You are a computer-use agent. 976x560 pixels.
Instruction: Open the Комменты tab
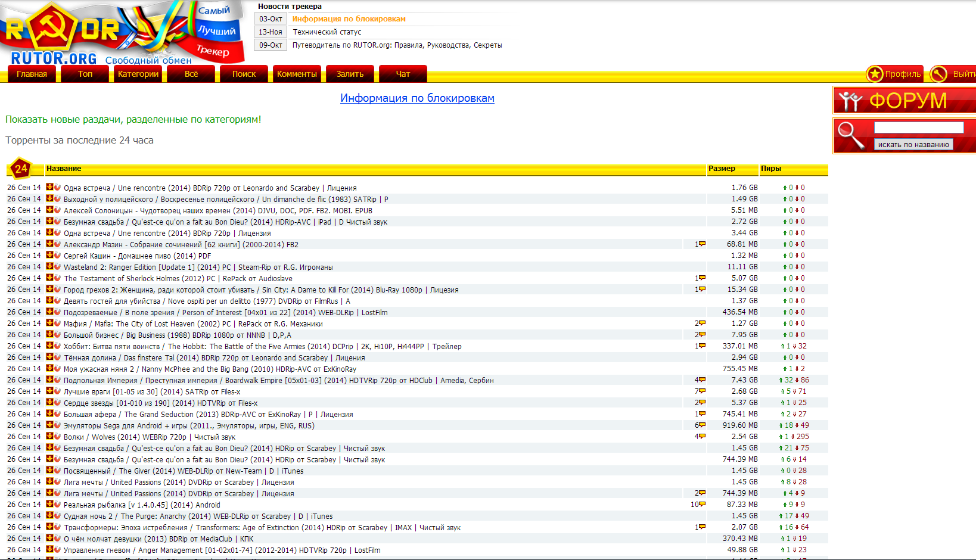(x=297, y=74)
